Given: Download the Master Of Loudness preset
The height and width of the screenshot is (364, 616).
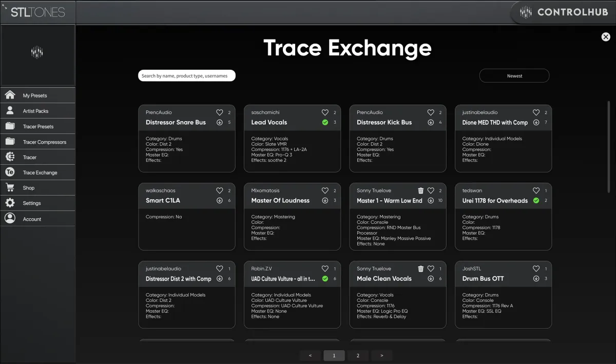Looking at the screenshot, I should [325, 200].
